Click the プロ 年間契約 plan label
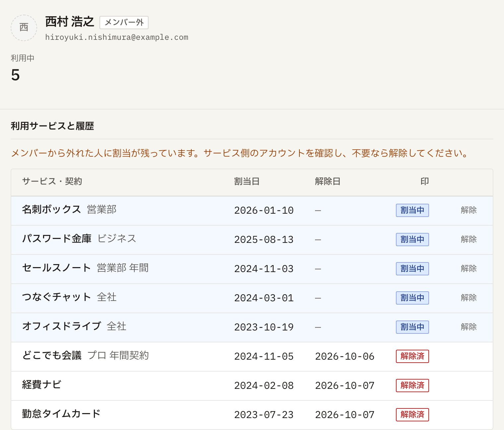Viewport: 504px width, 430px height. point(118,355)
